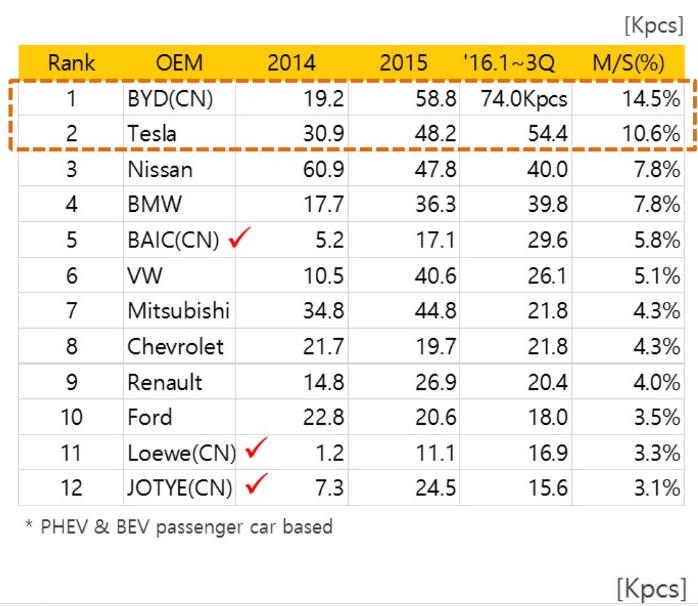Select the 74.0Kpcs value cell
This screenshot has height=606, width=698.
pyautogui.click(x=524, y=99)
